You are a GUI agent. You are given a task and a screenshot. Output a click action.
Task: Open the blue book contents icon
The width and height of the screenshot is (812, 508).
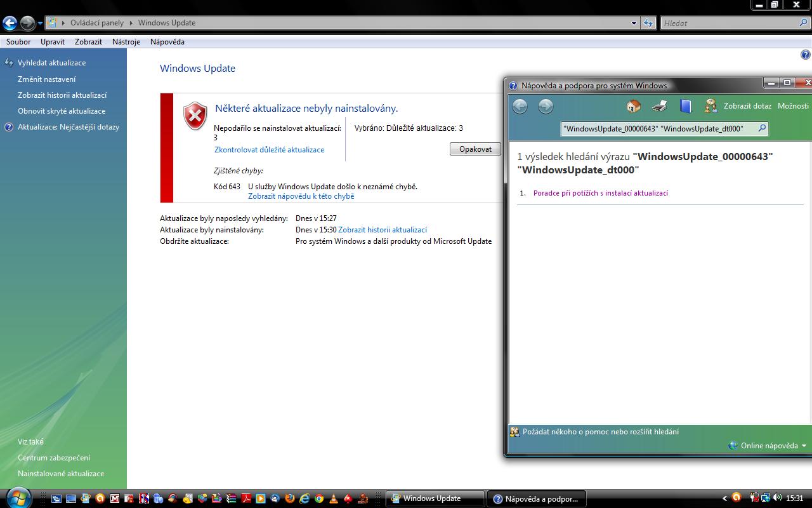pyautogui.click(x=685, y=106)
